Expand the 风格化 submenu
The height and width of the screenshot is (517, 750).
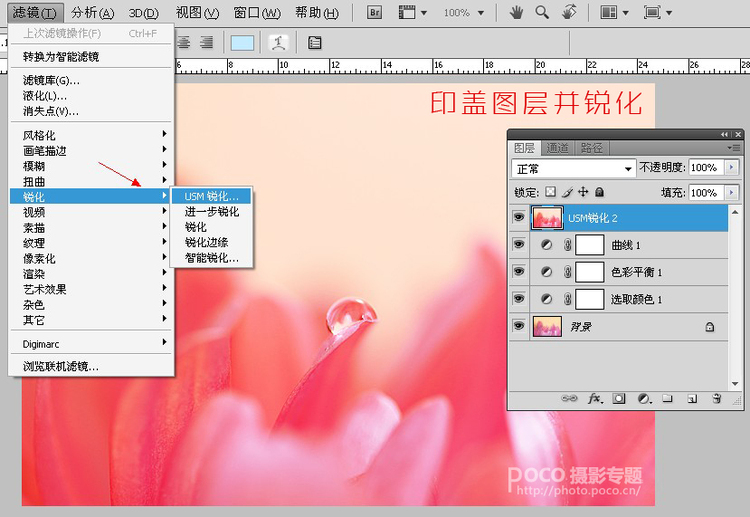coord(91,135)
